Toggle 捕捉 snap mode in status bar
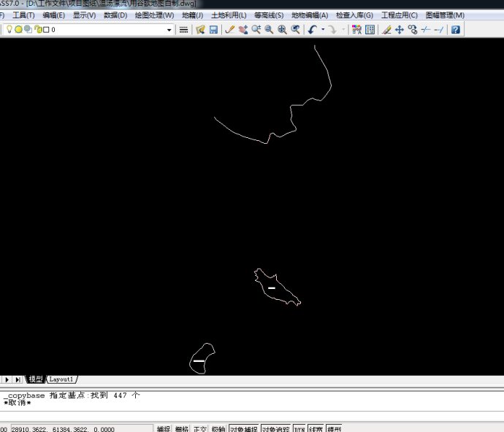 [164, 428]
